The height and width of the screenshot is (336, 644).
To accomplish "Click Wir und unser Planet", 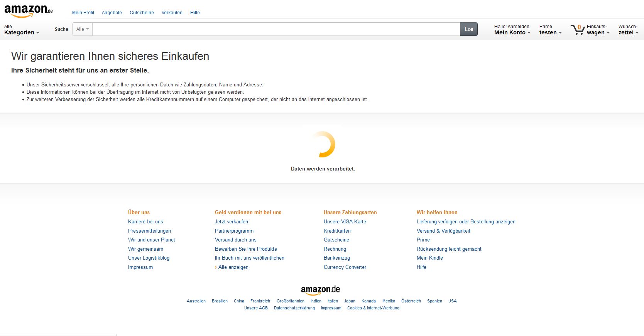I will click(152, 240).
